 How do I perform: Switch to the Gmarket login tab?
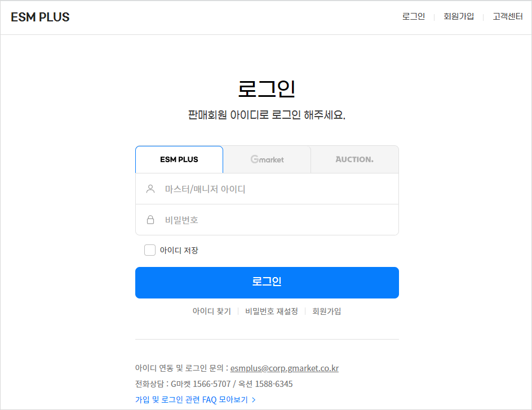pos(267,159)
